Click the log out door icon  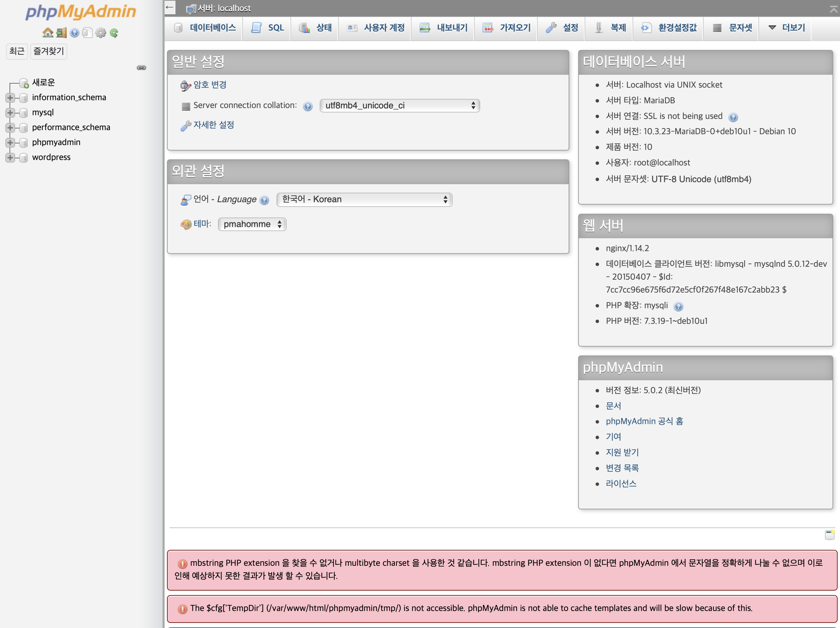(x=61, y=33)
